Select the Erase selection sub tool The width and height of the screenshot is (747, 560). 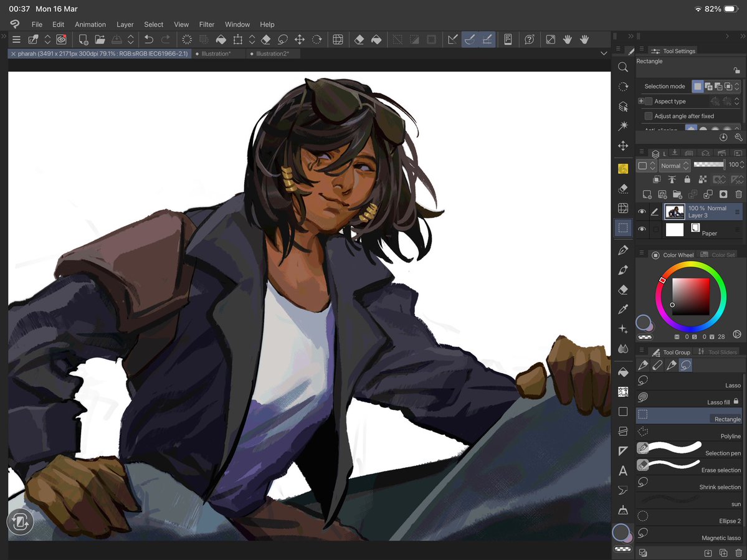coord(689,466)
